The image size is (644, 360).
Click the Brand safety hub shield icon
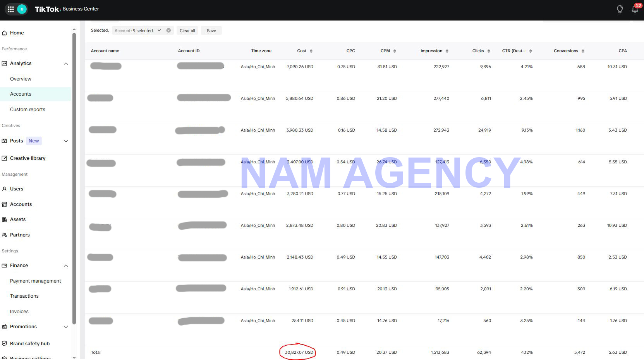point(4,344)
